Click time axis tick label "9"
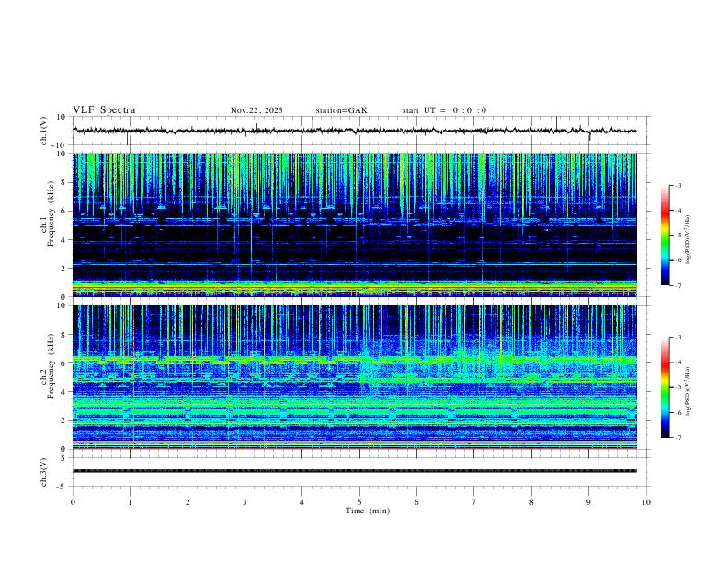The height and width of the screenshot is (563, 728). pos(588,502)
